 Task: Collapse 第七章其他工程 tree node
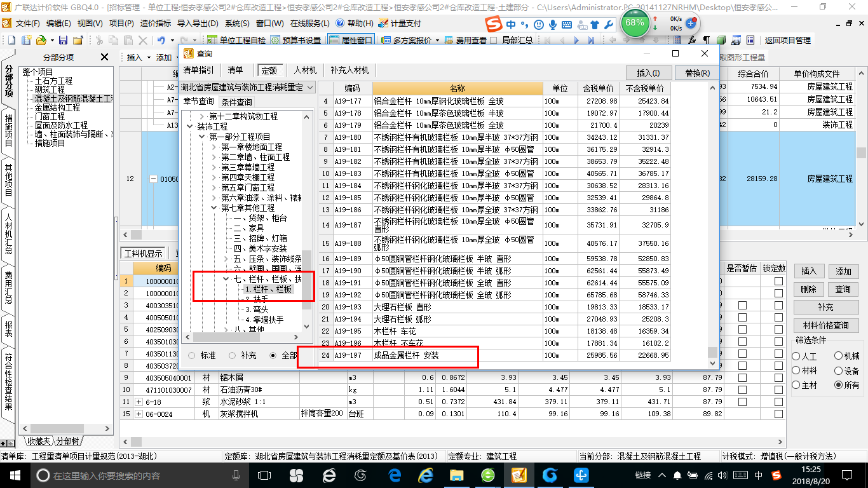tap(214, 208)
